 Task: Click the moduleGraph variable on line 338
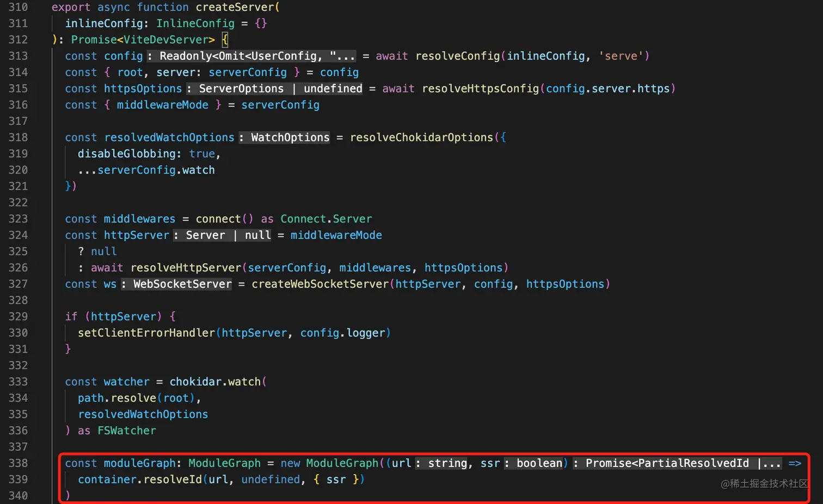(x=140, y=463)
